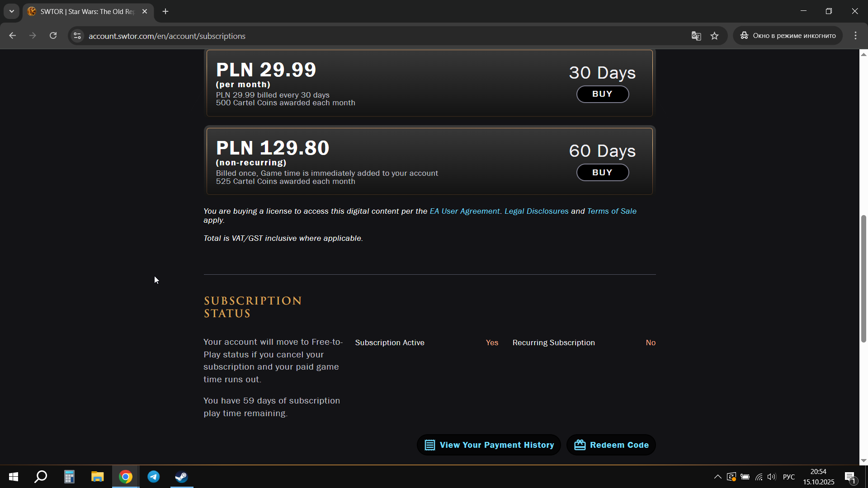This screenshot has height=488, width=868.
Task: Open the Calculator app in taskbar
Action: point(69,477)
